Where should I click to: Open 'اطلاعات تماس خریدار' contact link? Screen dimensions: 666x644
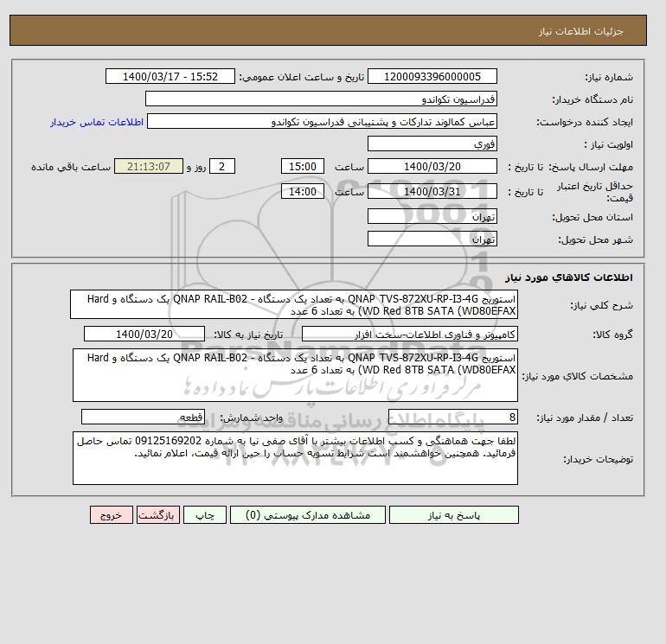click(x=97, y=122)
